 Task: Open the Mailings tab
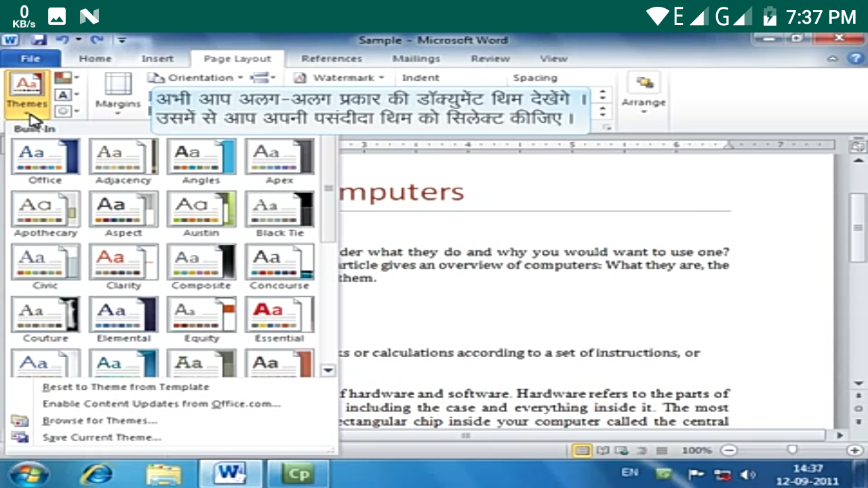pos(416,59)
